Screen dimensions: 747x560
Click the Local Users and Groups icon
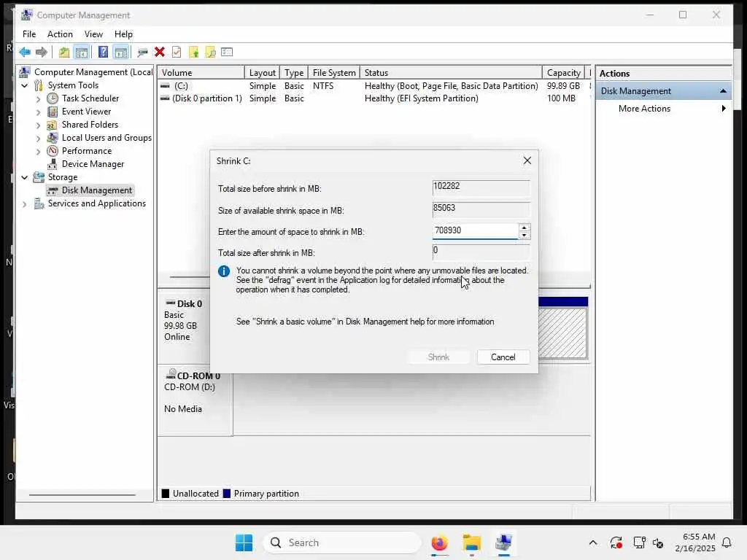[53, 138]
